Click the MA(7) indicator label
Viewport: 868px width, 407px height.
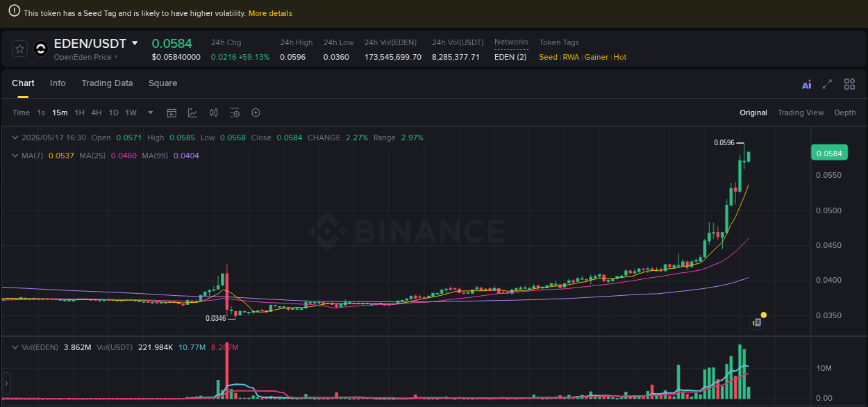pyautogui.click(x=32, y=156)
